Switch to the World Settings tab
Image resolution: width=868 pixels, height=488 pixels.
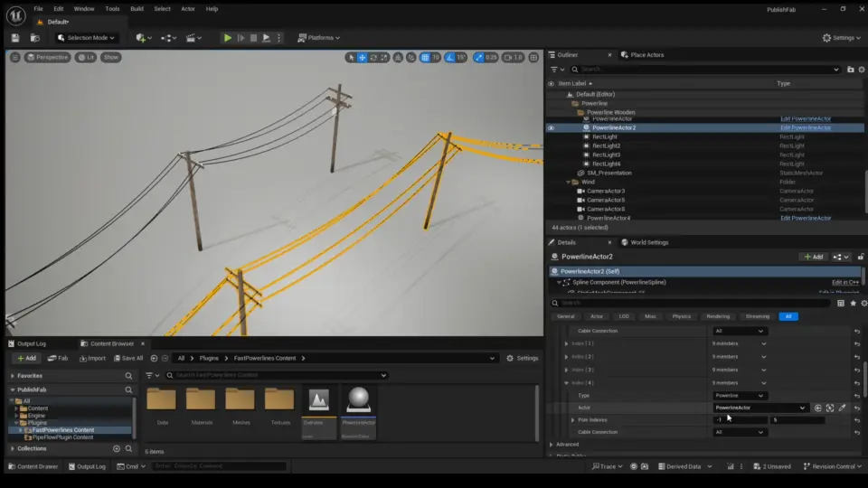click(649, 242)
